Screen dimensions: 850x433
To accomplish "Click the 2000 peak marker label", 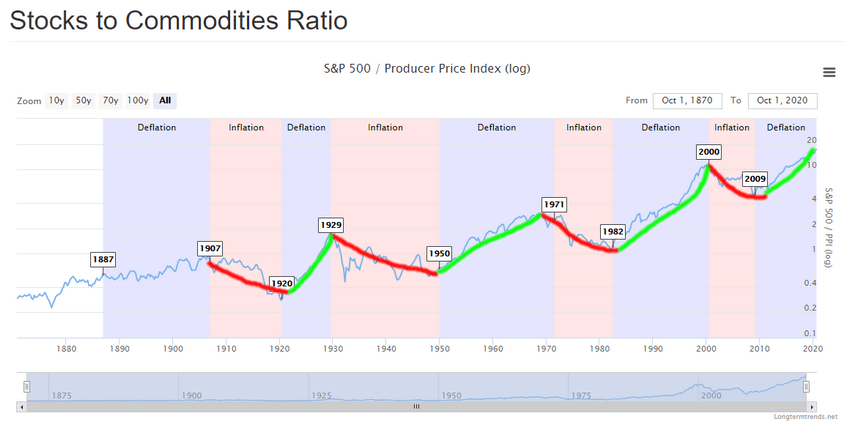I will [709, 152].
